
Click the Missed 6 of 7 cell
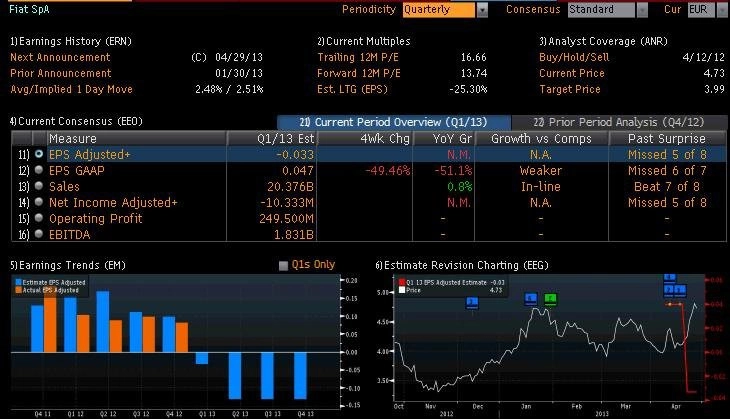667,170
